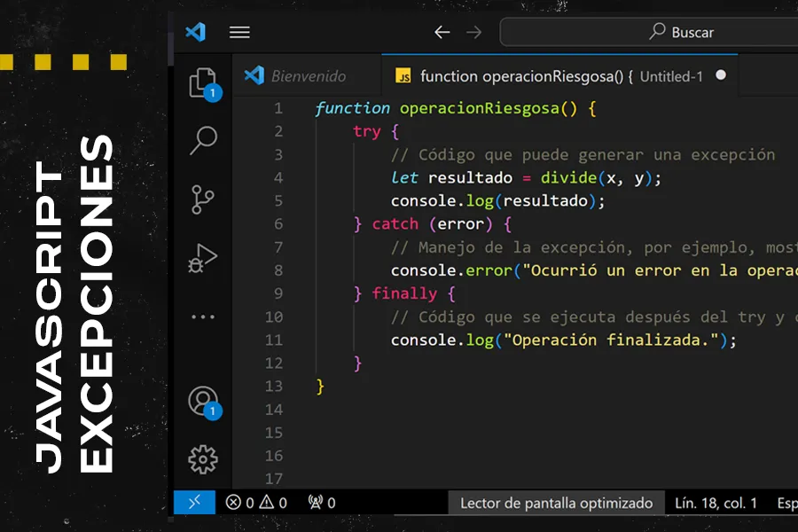Click "Lector de pantalla optimizado" in the status bar

coord(557,502)
